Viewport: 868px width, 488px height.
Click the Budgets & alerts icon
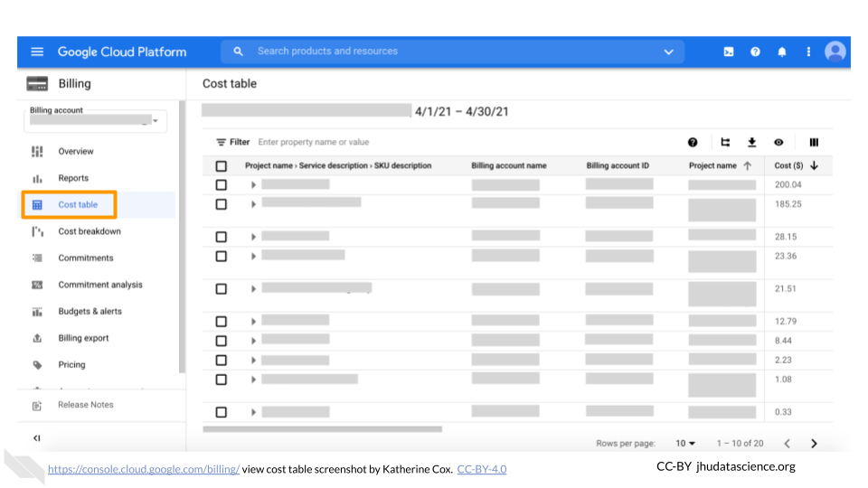point(37,312)
